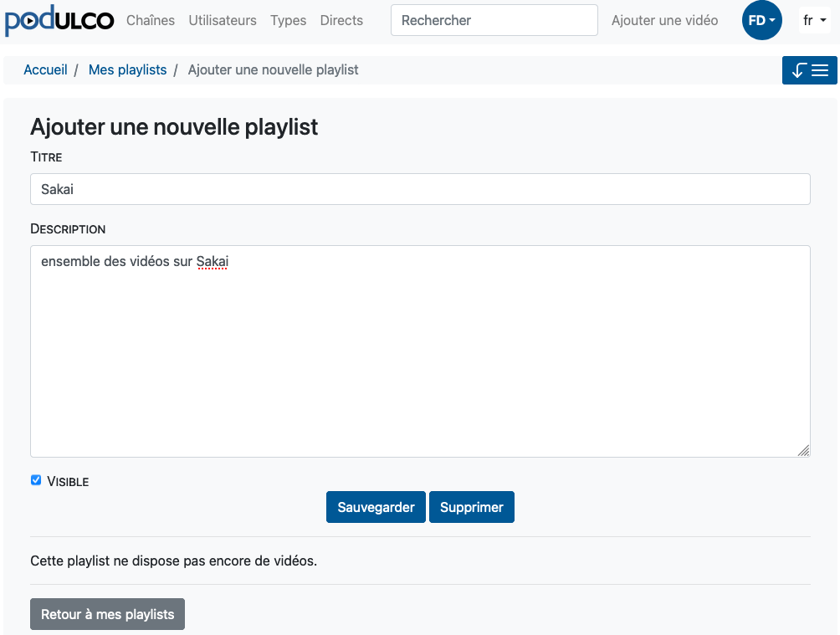
Task: Click the Description field label
Action: 68,228
